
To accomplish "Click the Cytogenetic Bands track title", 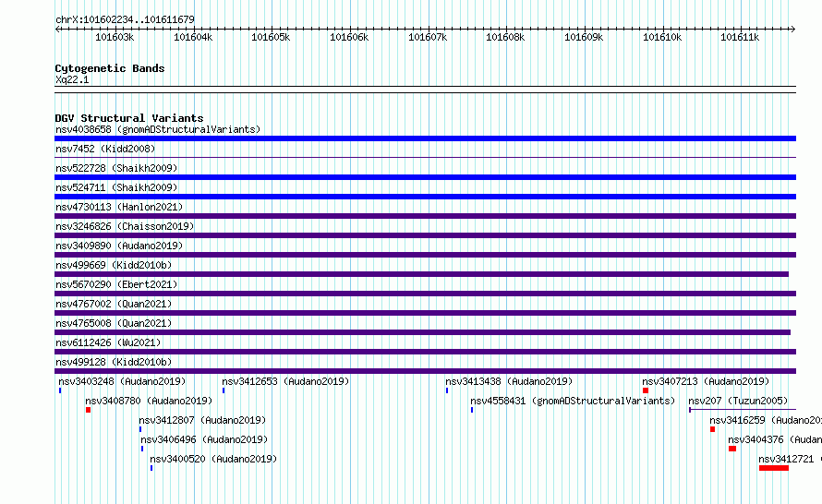I will [110, 68].
